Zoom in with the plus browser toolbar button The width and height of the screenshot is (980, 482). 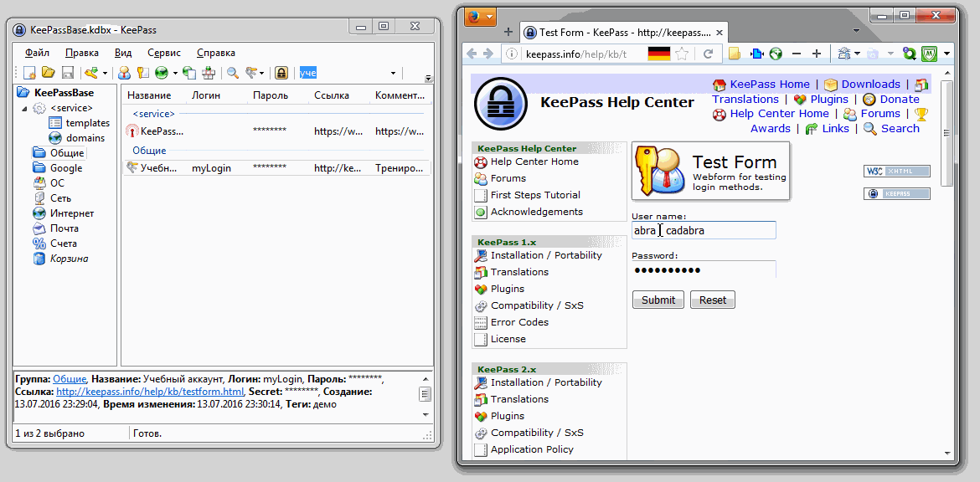tap(817, 54)
